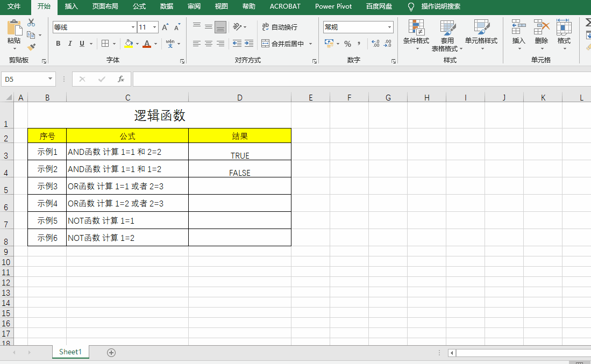The width and height of the screenshot is (591, 364).
Task: Open the 常规 number format dropdown
Action: tap(389, 27)
